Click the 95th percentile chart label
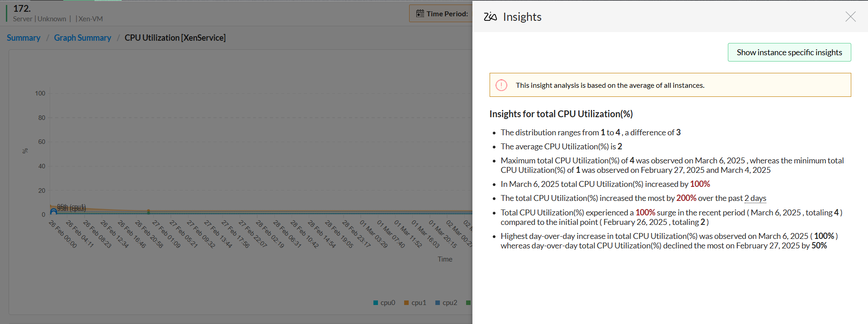The width and height of the screenshot is (868, 324). 71,208
